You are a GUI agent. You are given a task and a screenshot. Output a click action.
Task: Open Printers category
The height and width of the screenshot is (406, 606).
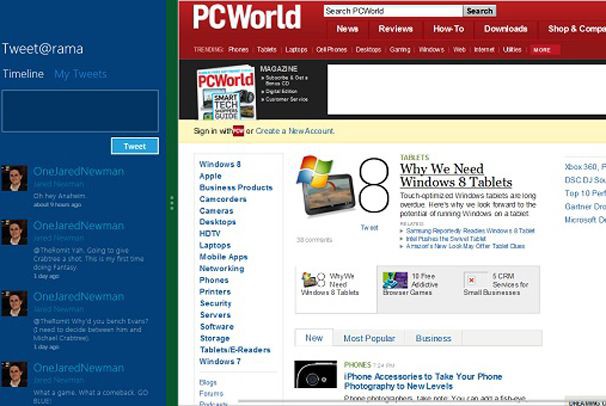pyautogui.click(x=215, y=292)
